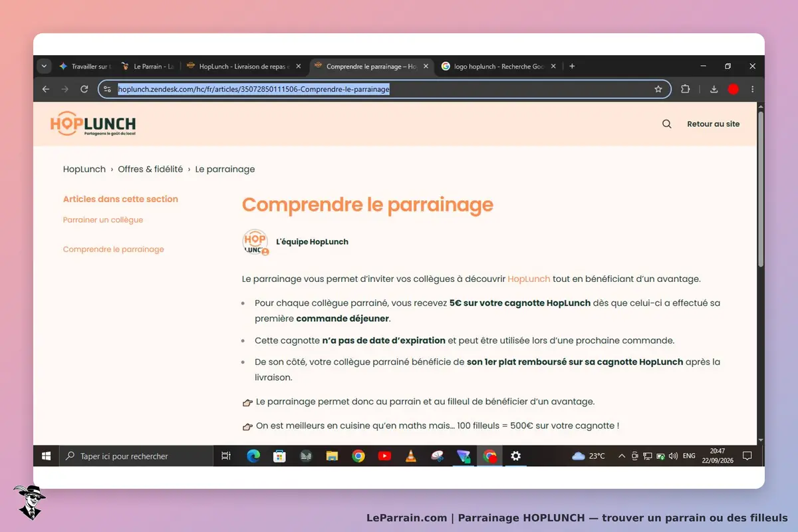Image resolution: width=798 pixels, height=532 pixels.
Task: Close the logo hoplunch search tab
Action: [554, 66]
